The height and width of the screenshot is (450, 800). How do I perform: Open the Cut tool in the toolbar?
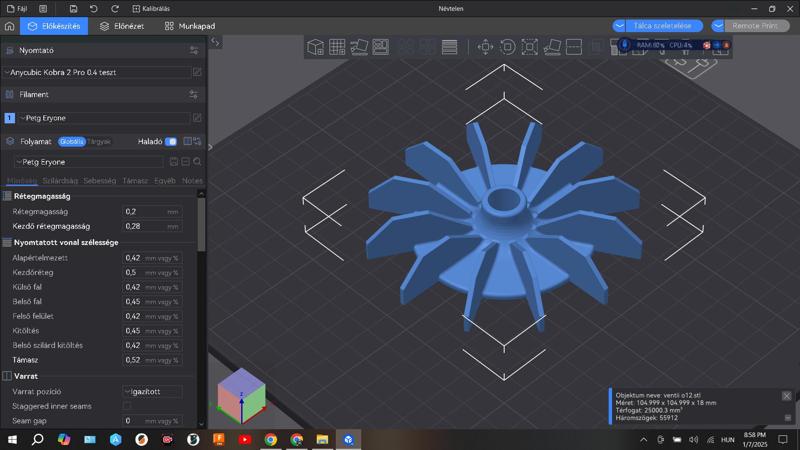click(574, 47)
